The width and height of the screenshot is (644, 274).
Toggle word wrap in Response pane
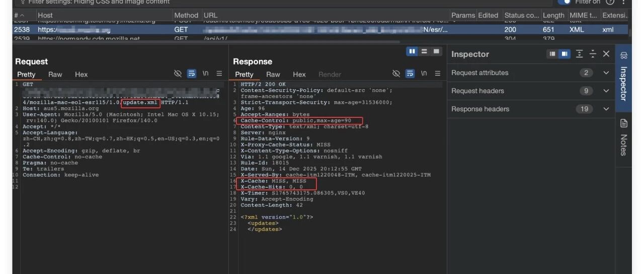click(x=410, y=74)
